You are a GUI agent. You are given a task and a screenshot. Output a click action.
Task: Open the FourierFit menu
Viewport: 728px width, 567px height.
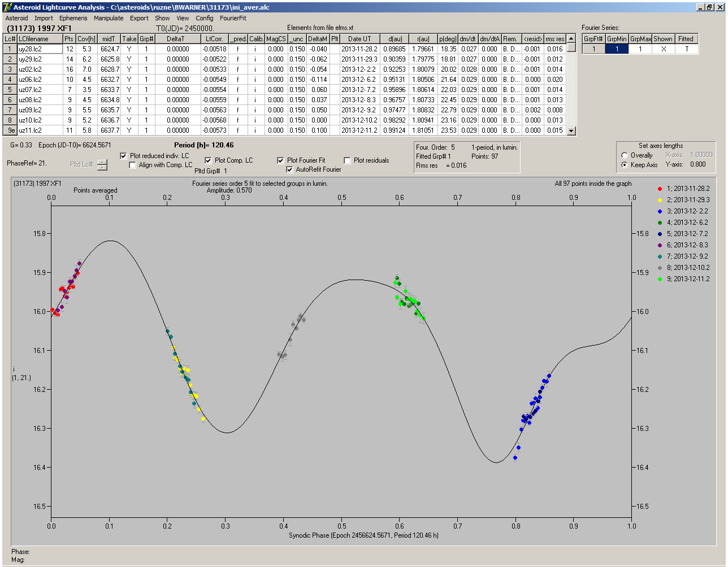pos(233,18)
